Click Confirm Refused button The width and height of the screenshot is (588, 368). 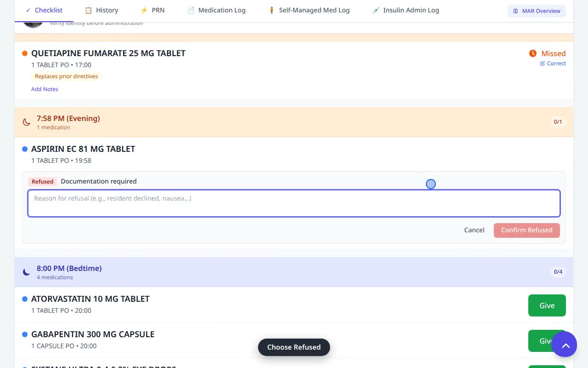coord(527,230)
